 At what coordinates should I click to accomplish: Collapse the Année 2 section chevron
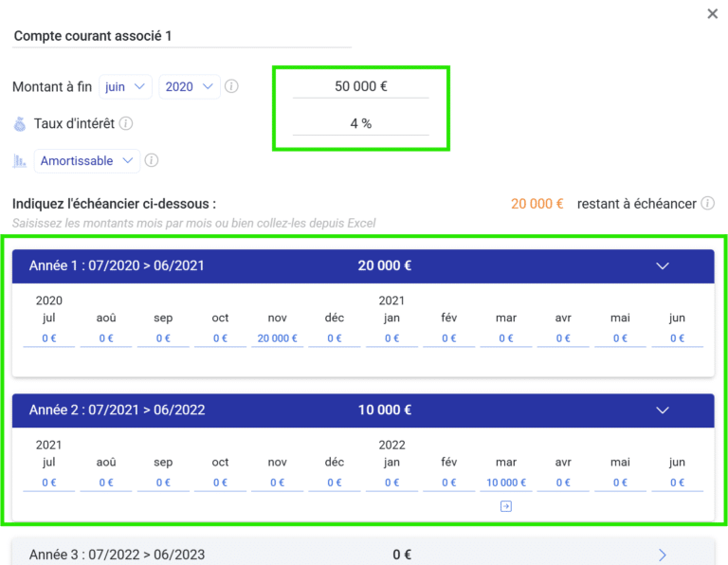(663, 410)
